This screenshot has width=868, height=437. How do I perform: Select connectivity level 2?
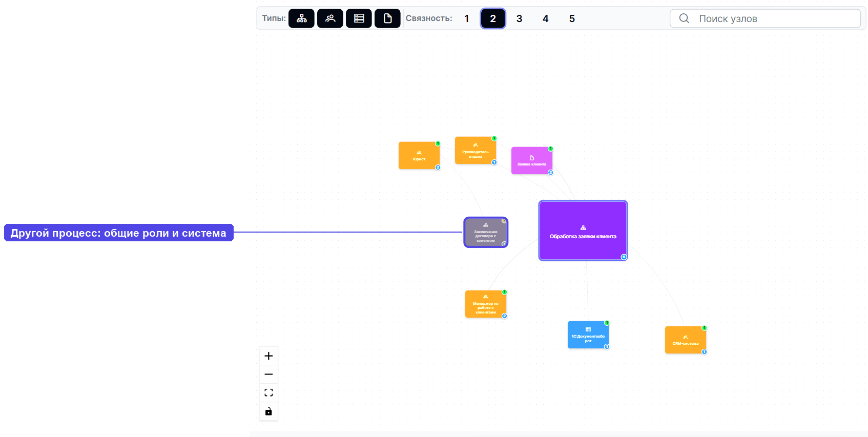[x=493, y=18]
